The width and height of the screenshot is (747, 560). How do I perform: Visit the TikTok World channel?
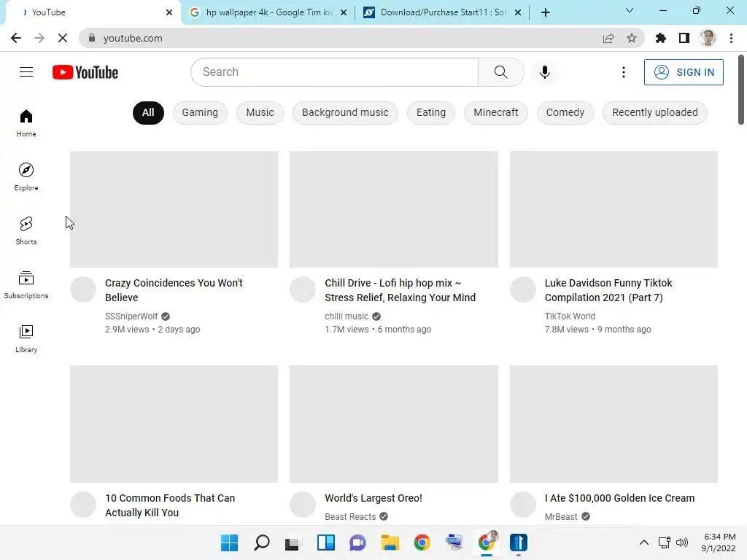(x=570, y=316)
